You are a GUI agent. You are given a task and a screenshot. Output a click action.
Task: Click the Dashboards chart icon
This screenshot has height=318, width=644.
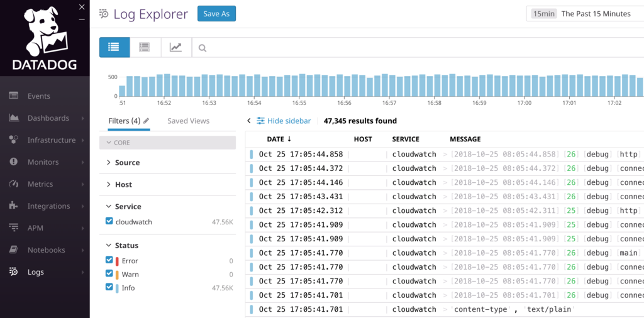pyautogui.click(x=14, y=118)
